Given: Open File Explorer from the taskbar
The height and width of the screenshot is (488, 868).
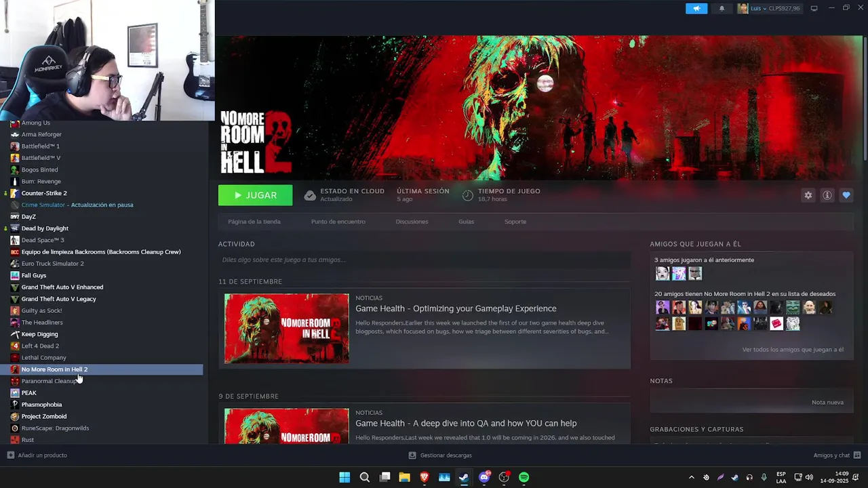Looking at the screenshot, I should (x=404, y=477).
